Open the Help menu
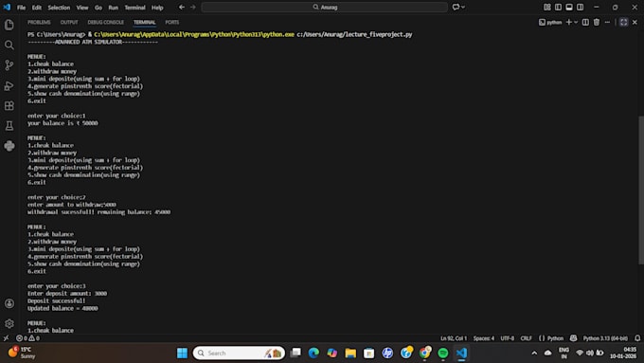The height and width of the screenshot is (363, 644). (157, 8)
